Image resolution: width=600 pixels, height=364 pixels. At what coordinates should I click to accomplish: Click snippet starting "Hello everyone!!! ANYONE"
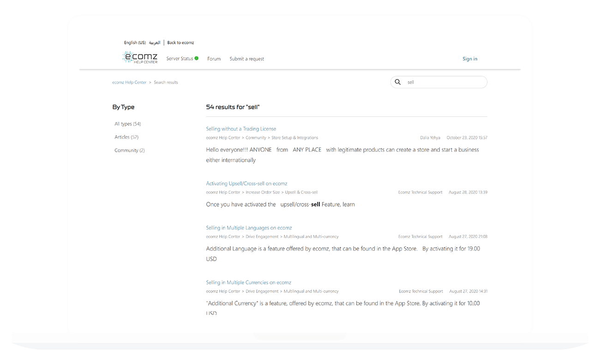pos(342,155)
